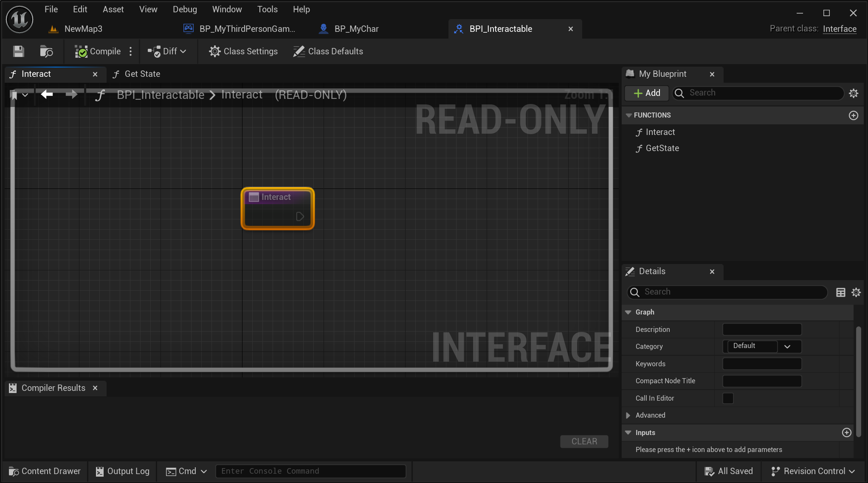Click the Compact Node Title field
Image resolution: width=868 pixels, height=483 pixels.
(x=762, y=381)
